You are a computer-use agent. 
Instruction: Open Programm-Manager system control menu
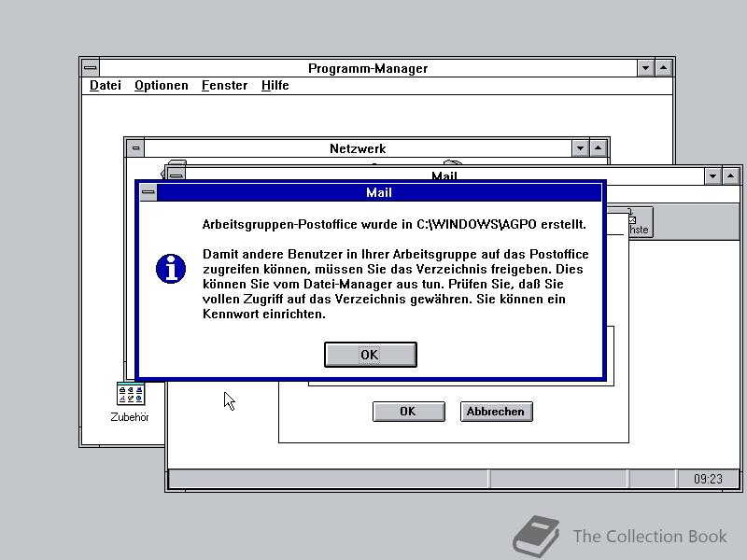coord(90,68)
